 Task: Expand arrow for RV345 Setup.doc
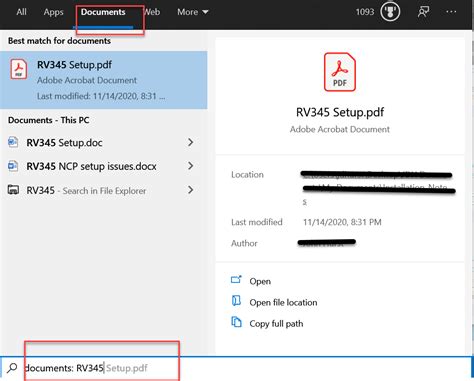click(190, 142)
